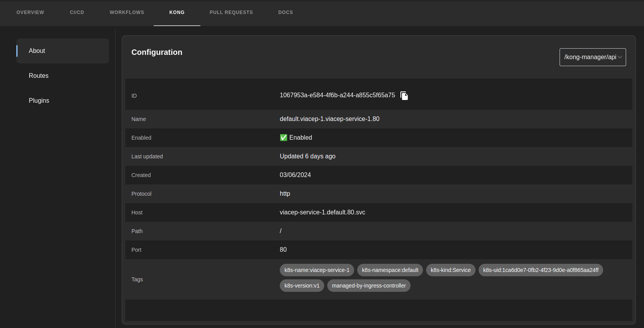Click the managed-by-ingress-controller tag
This screenshot has height=328, width=644.
(369, 286)
